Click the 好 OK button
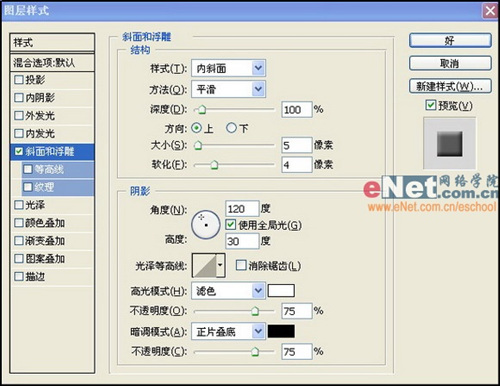This screenshot has width=500, height=386. point(450,41)
